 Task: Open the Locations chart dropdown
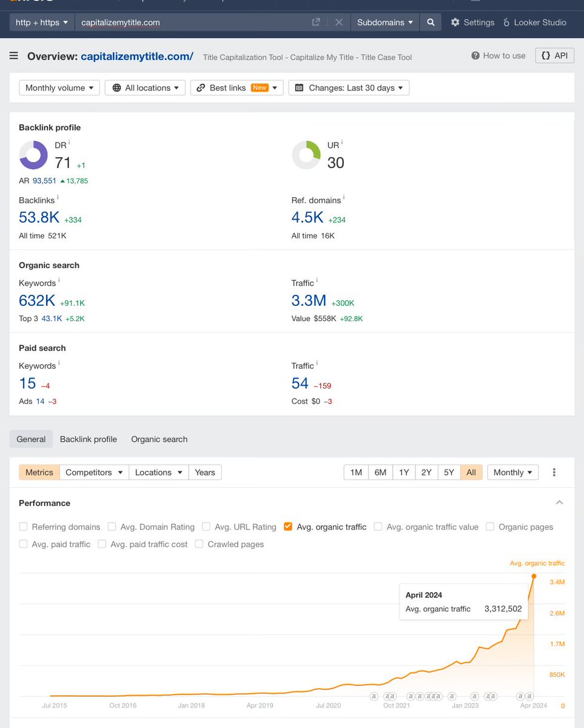click(x=158, y=472)
